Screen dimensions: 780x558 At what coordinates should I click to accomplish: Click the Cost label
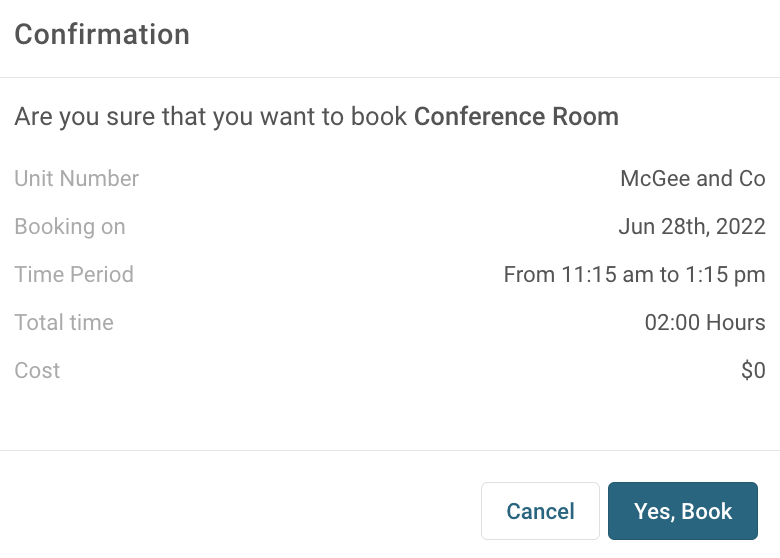click(37, 371)
